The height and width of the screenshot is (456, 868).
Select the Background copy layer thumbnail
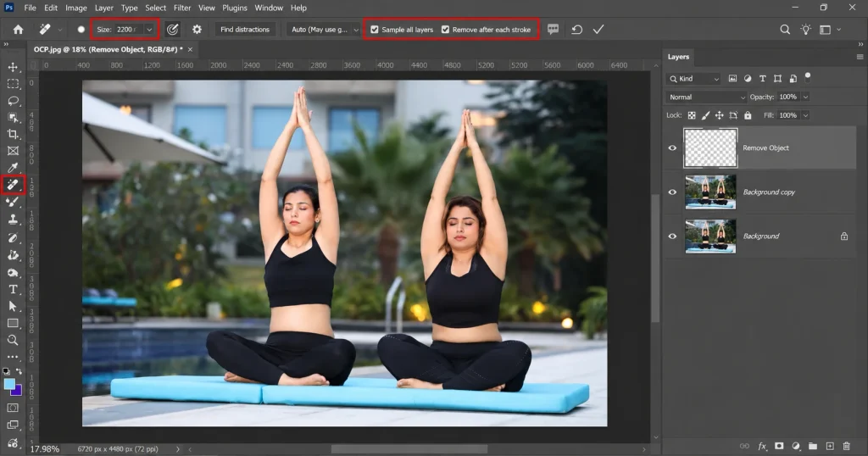(x=710, y=192)
